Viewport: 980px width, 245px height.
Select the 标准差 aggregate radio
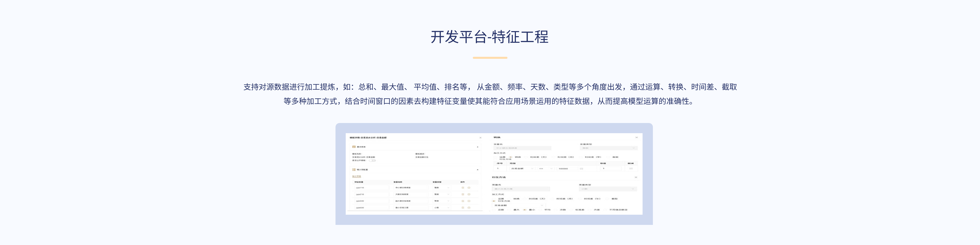tap(572, 210)
